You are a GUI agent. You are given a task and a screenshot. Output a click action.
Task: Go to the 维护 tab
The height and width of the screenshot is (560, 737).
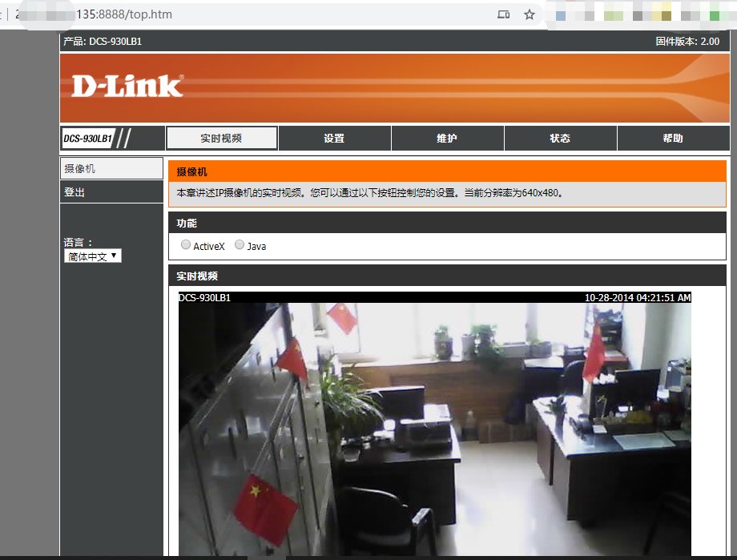[x=447, y=139]
